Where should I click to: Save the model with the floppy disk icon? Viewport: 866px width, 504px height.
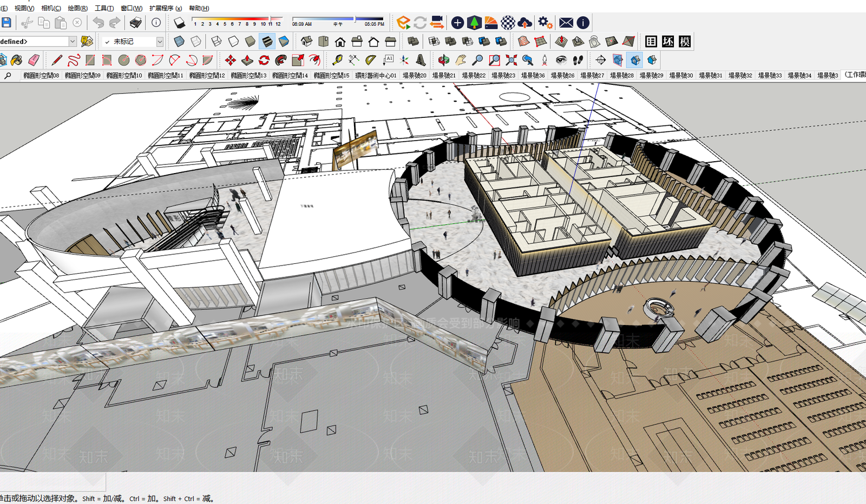click(x=6, y=23)
